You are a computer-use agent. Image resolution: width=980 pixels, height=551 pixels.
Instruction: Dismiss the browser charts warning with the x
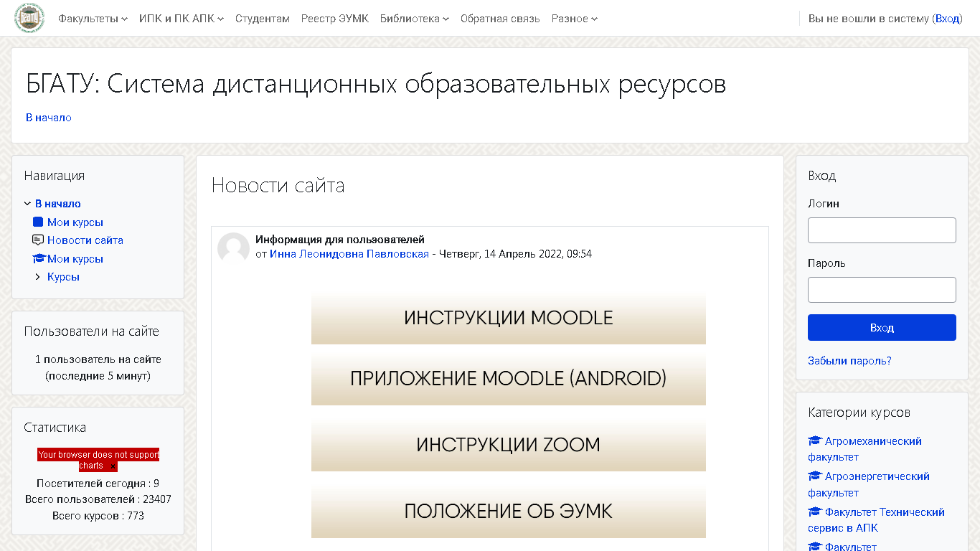point(113,466)
